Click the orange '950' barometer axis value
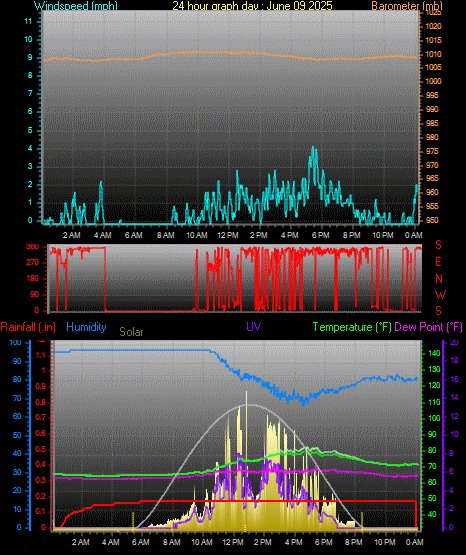Screen dimensions: 466x555 [x=432, y=220]
